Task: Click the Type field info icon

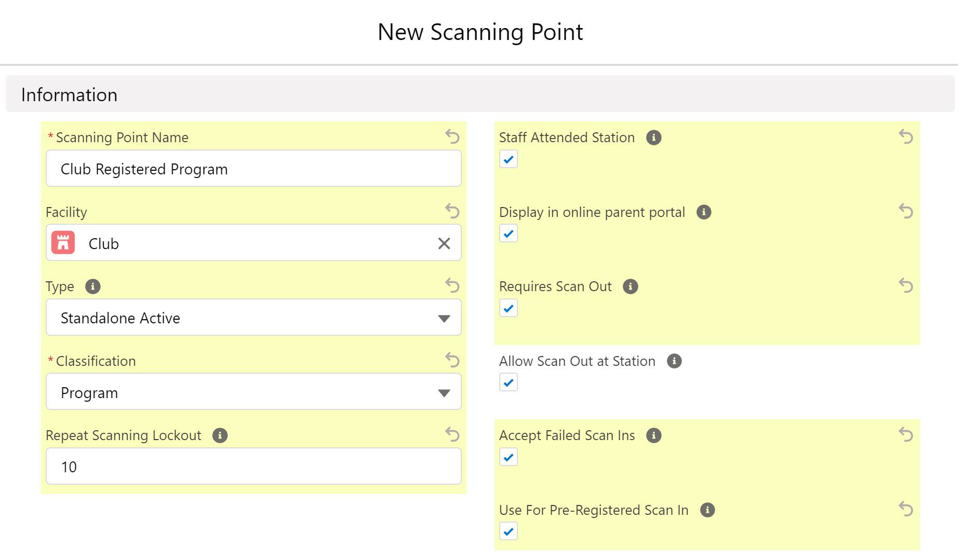Action: (x=93, y=286)
